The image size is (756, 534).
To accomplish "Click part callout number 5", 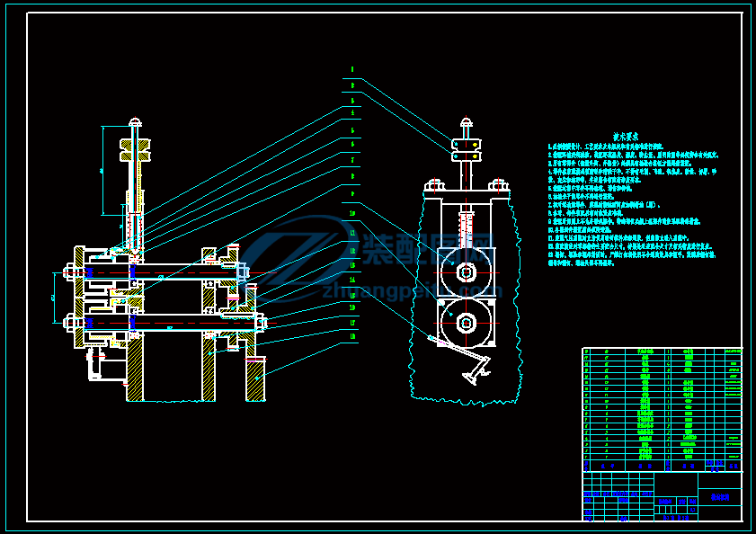I will [352, 130].
